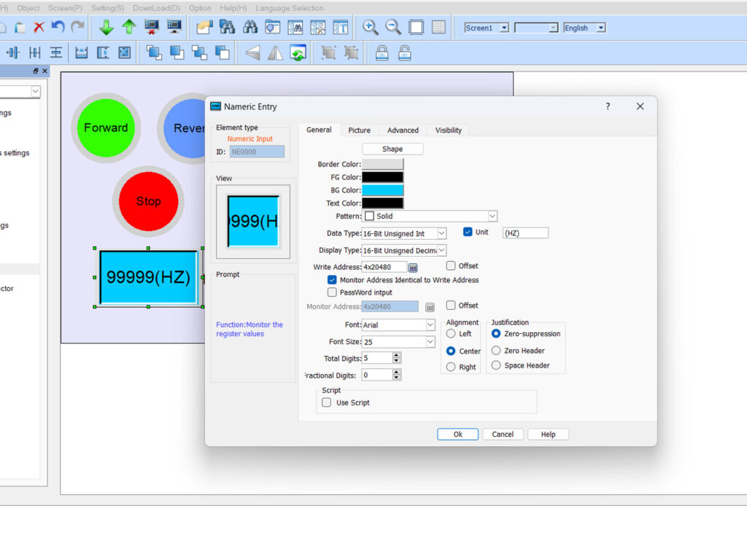Click the zoom out magnifier icon
The width and height of the screenshot is (747, 560).
tap(393, 28)
